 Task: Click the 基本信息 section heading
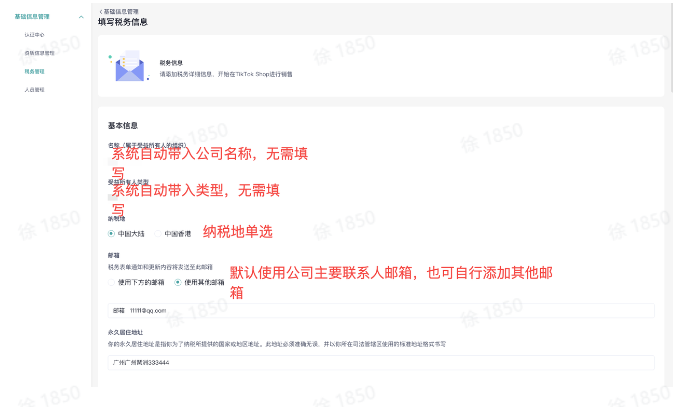123,126
